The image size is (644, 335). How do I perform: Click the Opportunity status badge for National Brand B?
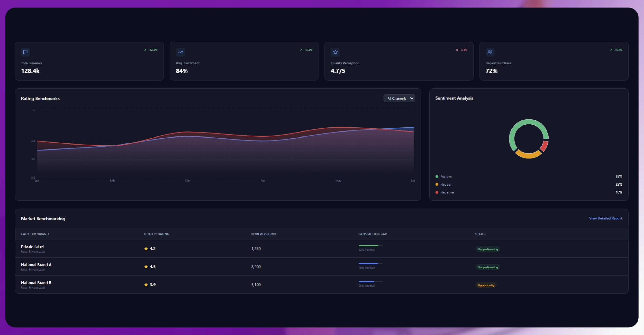486,285
